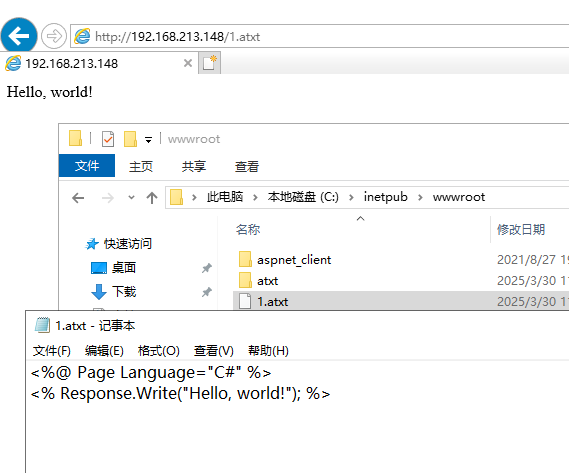Select the 共享 ribbon tab
The width and height of the screenshot is (569, 473).
click(x=194, y=166)
